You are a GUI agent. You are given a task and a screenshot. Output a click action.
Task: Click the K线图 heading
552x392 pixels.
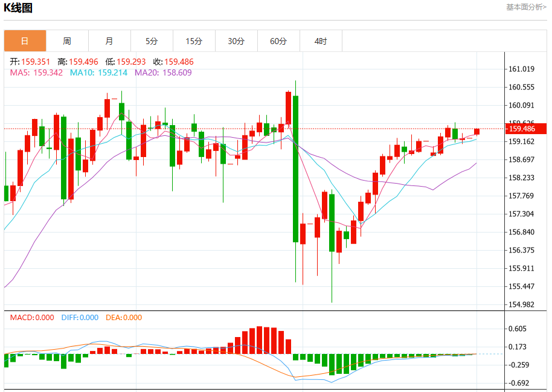pyautogui.click(x=18, y=8)
